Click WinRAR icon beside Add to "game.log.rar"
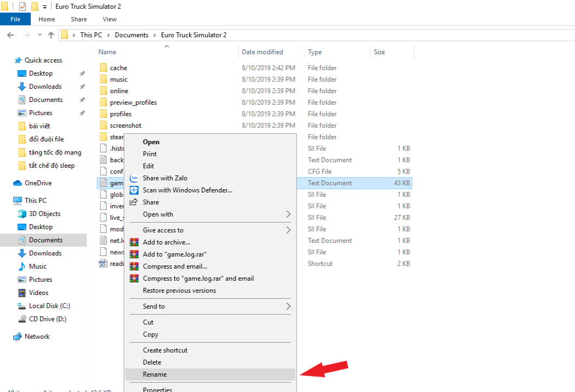The image size is (575, 392). coord(134,254)
